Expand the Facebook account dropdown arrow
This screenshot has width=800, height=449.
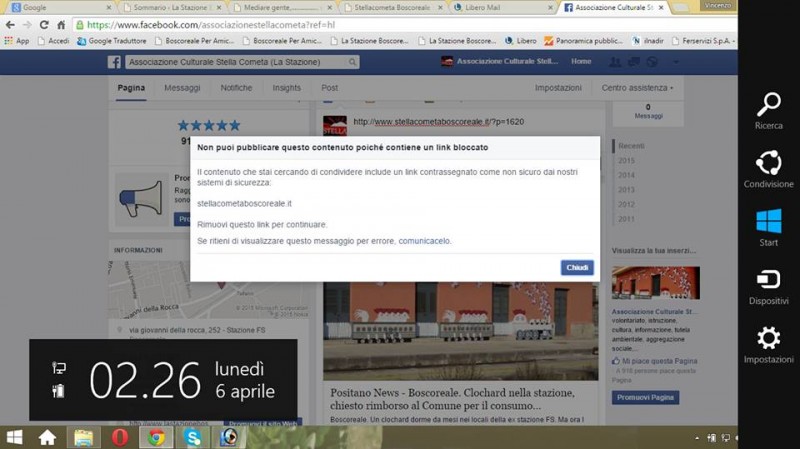coord(676,62)
